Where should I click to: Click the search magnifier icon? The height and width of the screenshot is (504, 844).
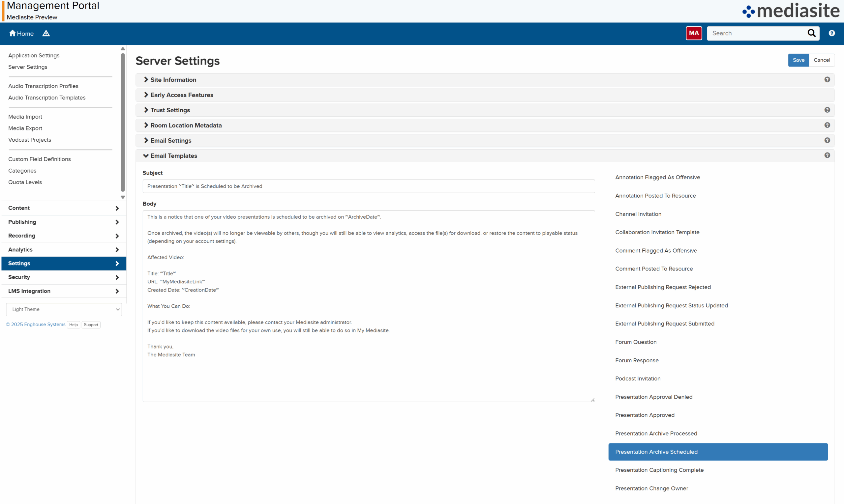(811, 33)
